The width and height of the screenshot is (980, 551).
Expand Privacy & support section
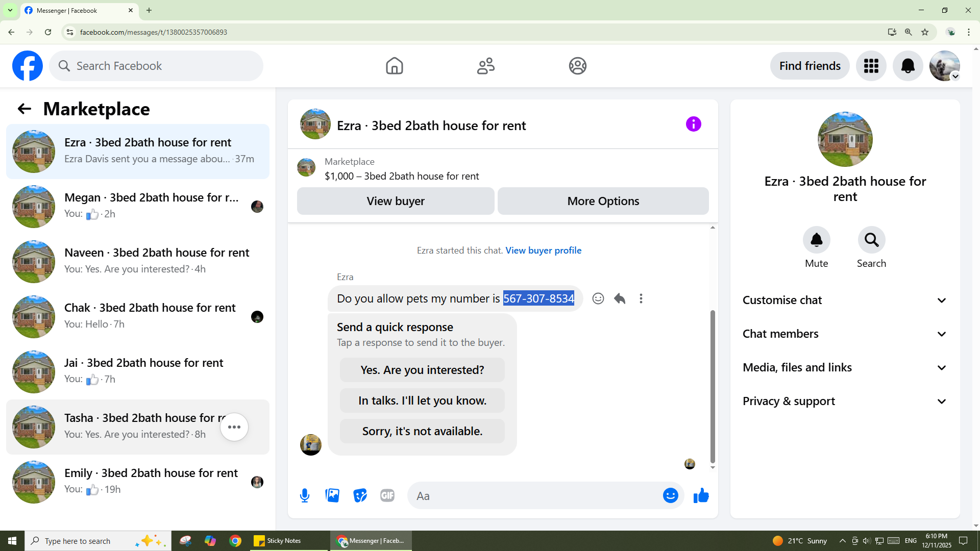[x=845, y=401]
